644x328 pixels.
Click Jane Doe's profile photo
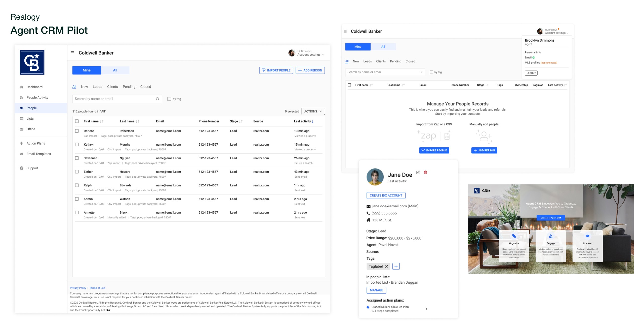[x=375, y=177]
